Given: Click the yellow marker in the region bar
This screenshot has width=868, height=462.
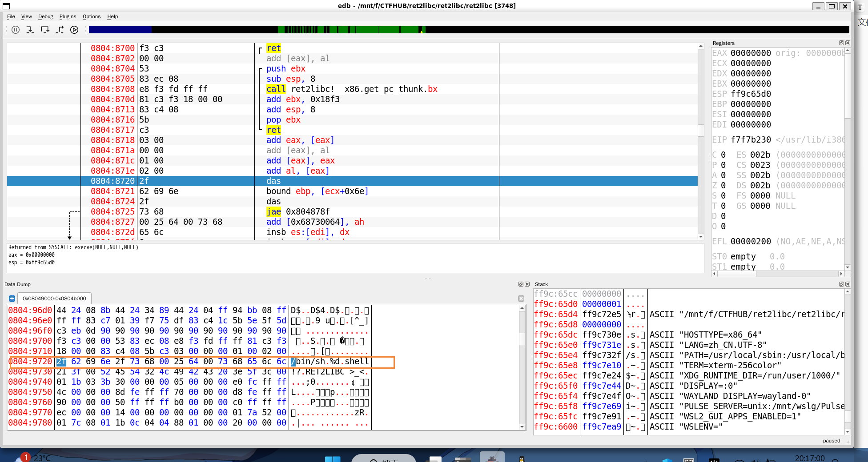Looking at the screenshot, I should [421, 31].
